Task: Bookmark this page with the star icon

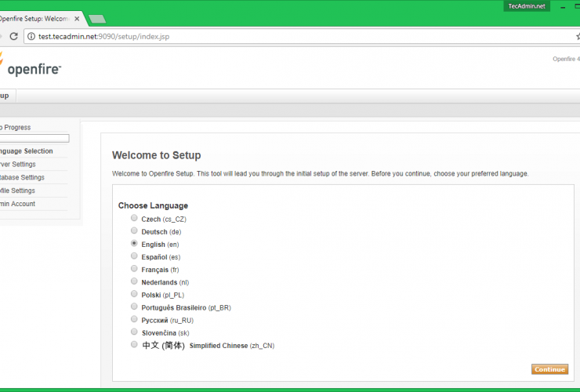Action: pos(577,36)
